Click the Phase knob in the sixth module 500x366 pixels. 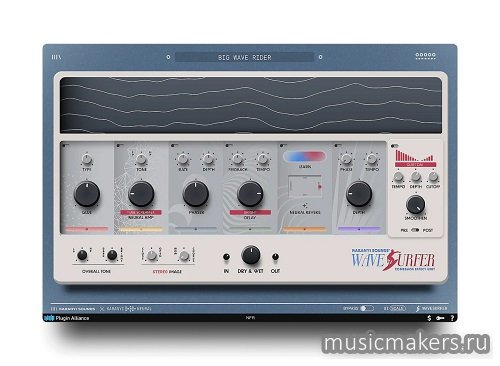point(346,160)
